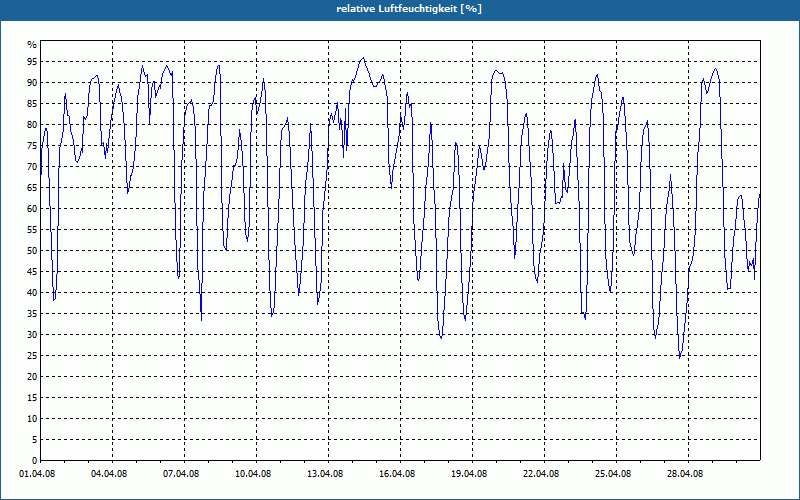
Task: Select the date label 28.04.08
Action: tap(684, 474)
